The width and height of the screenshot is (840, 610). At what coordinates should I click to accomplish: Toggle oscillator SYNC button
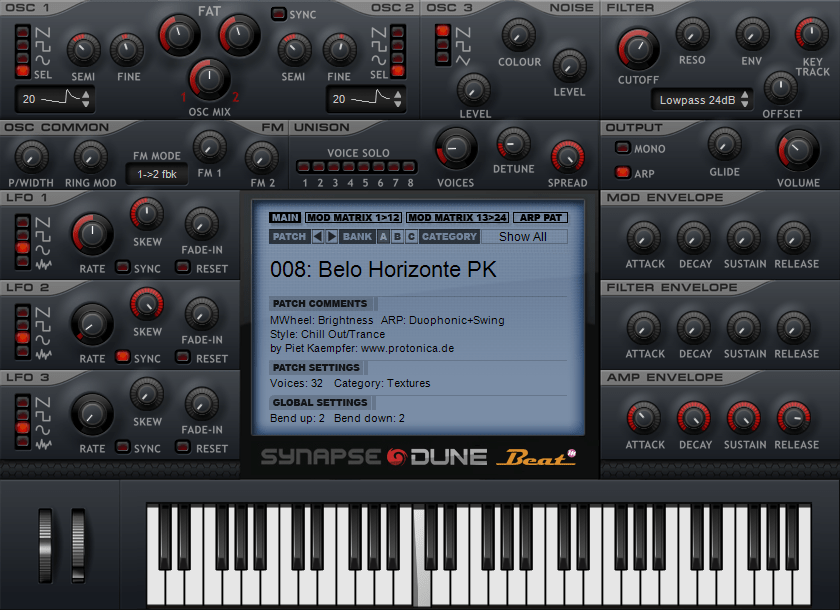(x=278, y=14)
